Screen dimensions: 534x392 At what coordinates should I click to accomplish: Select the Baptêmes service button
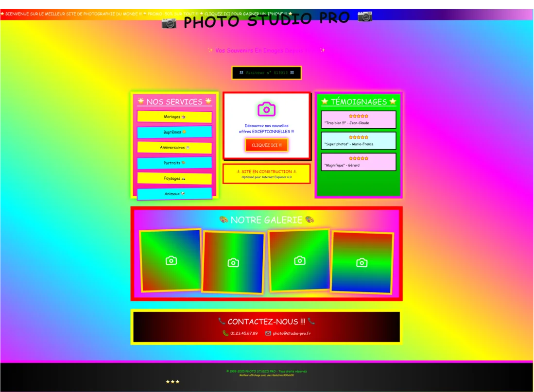[x=175, y=132]
